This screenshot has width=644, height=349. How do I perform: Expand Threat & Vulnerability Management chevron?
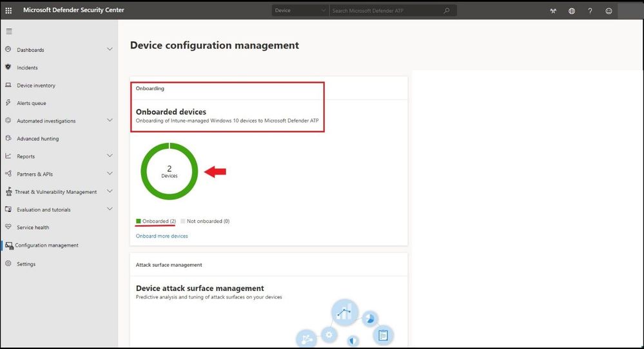point(110,191)
